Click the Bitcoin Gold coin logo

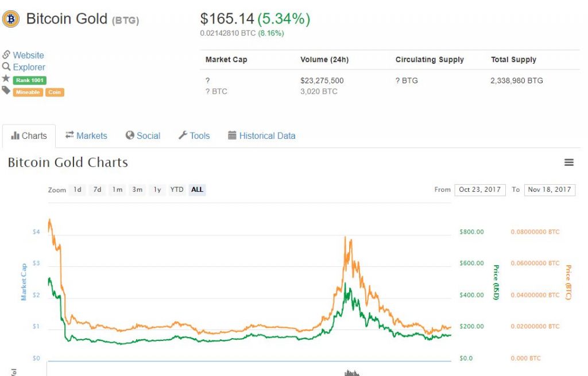(x=10, y=19)
